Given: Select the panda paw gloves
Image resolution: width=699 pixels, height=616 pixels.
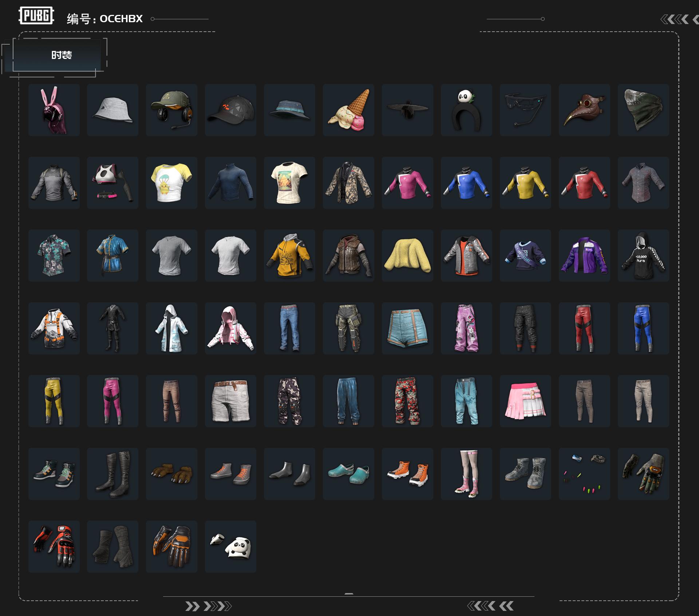Looking at the screenshot, I should (231, 547).
